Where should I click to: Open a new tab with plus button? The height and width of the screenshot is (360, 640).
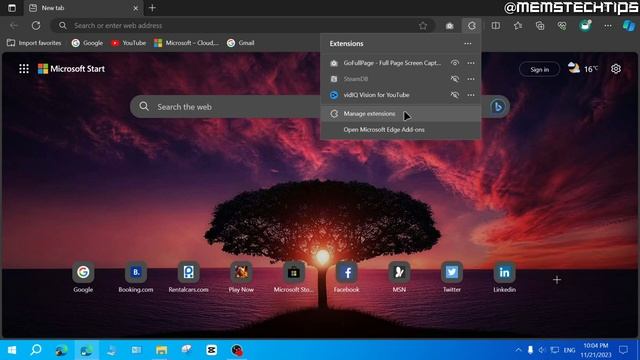[x=152, y=8]
